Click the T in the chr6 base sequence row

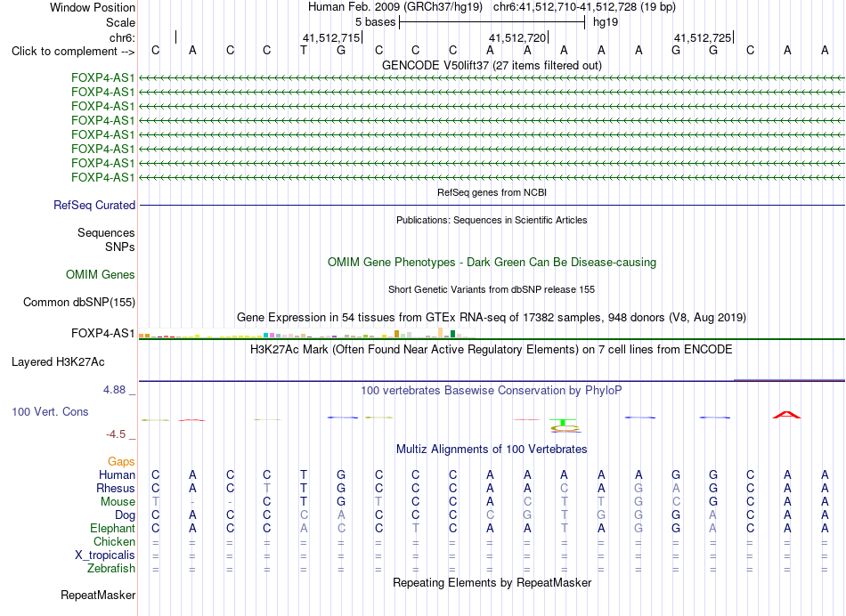tap(304, 51)
